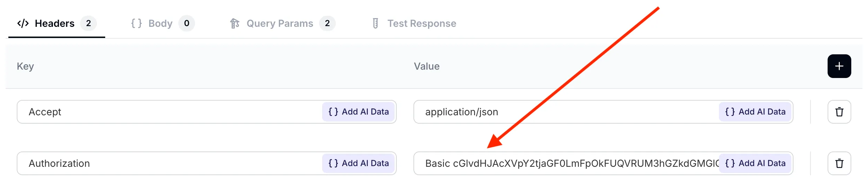The width and height of the screenshot is (868, 195).
Task: Click the plus icon to add header
Action: coord(839,66)
